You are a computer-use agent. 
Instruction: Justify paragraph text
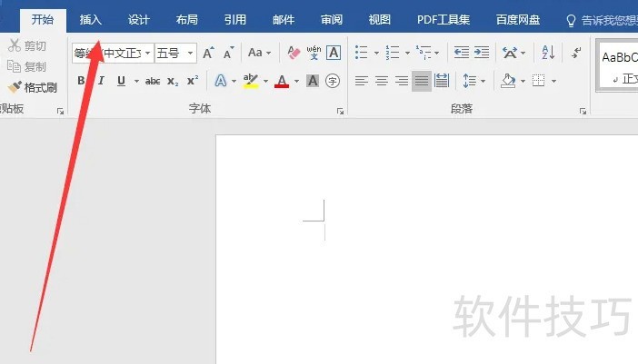tap(422, 81)
